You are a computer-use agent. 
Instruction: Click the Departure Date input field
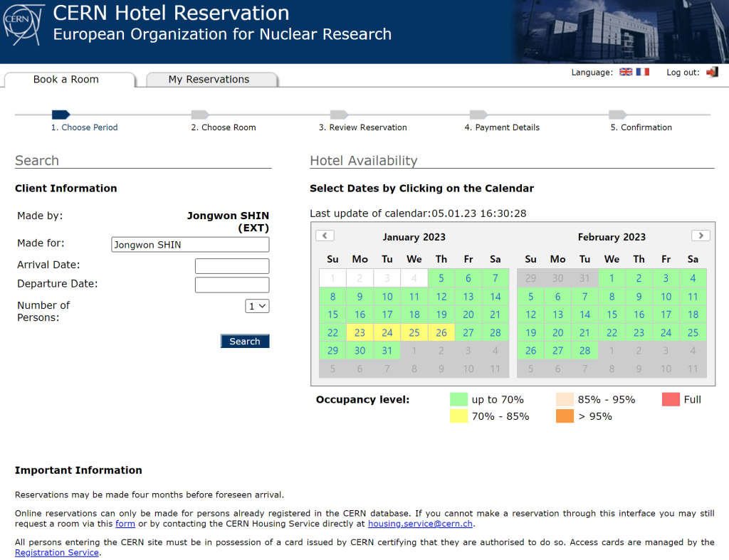pos(232,285)
